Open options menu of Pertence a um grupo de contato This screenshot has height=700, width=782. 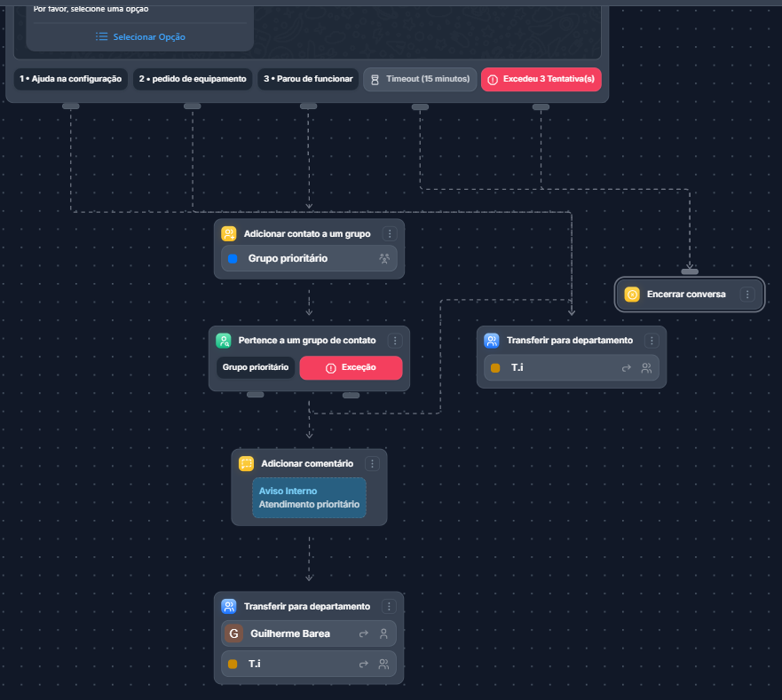point(395,341)
